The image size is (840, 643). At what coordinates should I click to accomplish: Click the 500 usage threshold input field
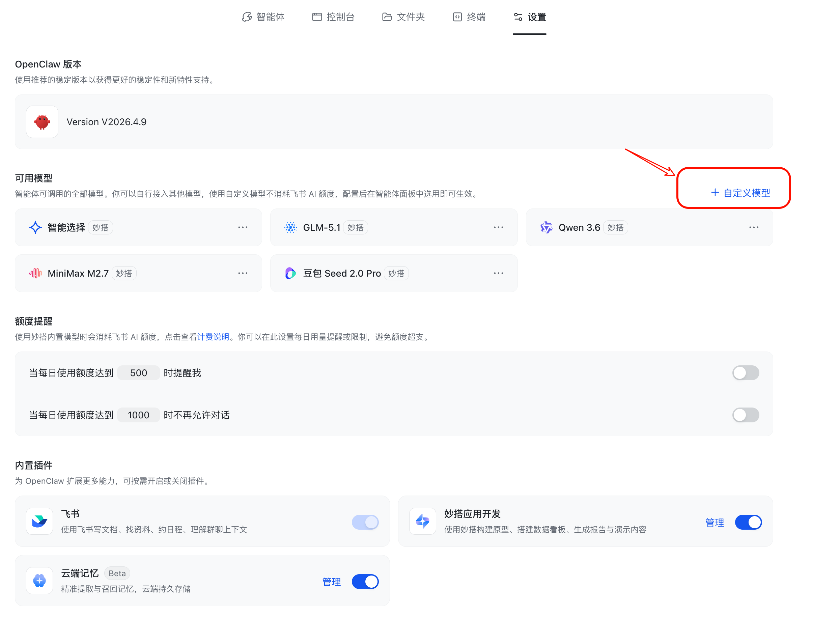[x=138, y=372]
